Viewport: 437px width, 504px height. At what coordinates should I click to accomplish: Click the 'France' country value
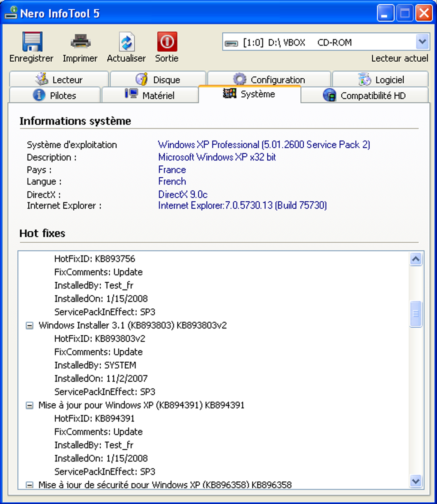tap(172, 170)
